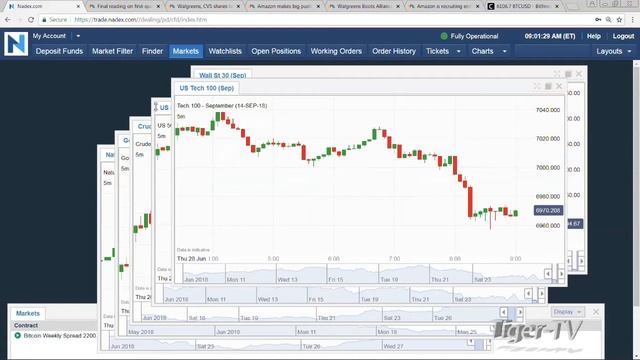Screen dimensions: 640x360
Task: Expand the Tickets dropdown arrow
Action: point(458,51)
